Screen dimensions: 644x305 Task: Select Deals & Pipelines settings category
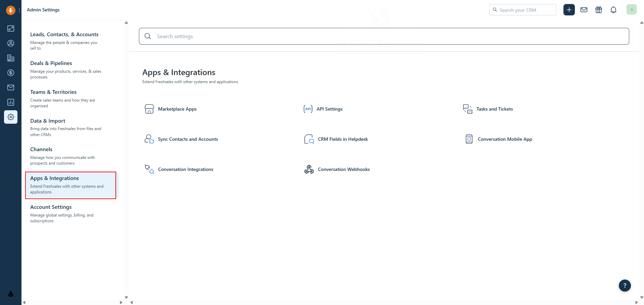click(x=70, y=70)
